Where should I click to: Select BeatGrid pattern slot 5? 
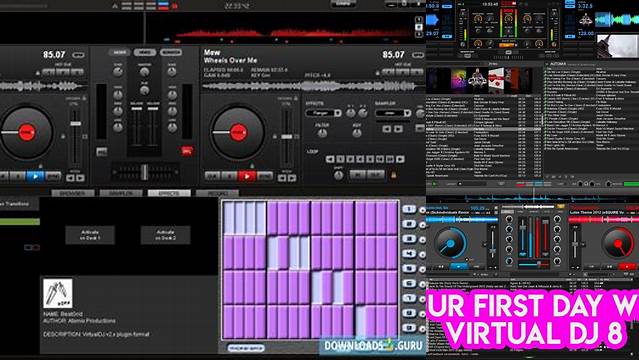[409, 269]
